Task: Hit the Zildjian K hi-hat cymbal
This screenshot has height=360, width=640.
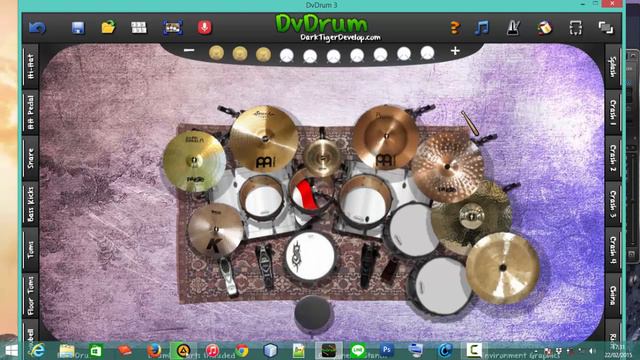Action: (215, 230)
